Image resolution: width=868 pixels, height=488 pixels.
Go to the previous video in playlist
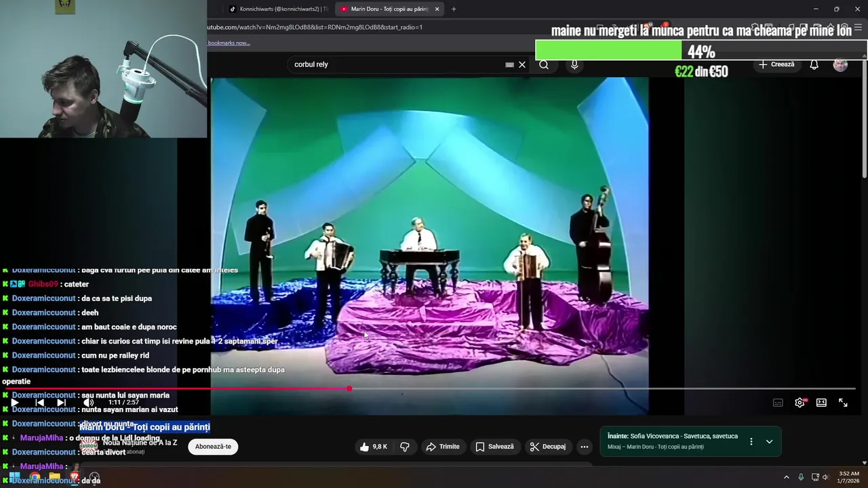pos(39,403)
